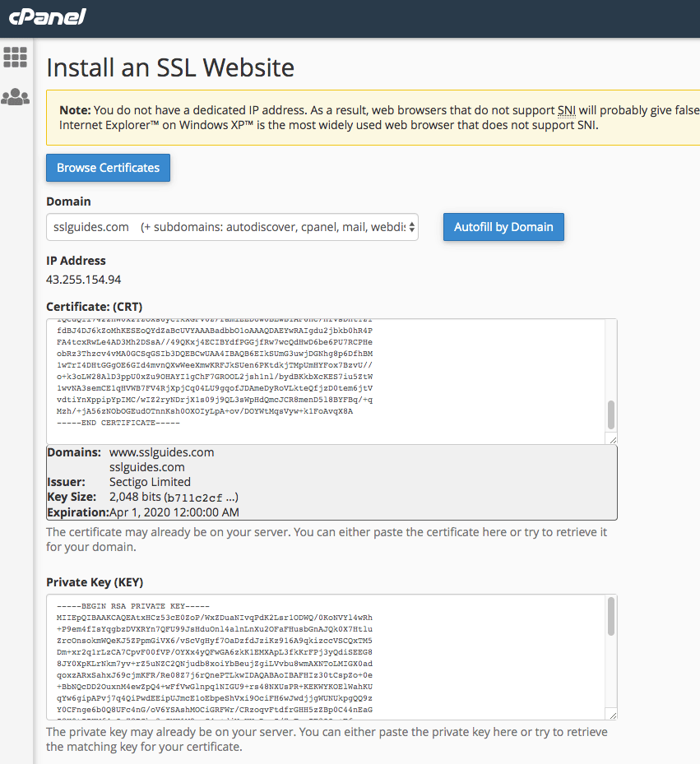Open the applications grid in the left sidebar

[x=15, y=57]
